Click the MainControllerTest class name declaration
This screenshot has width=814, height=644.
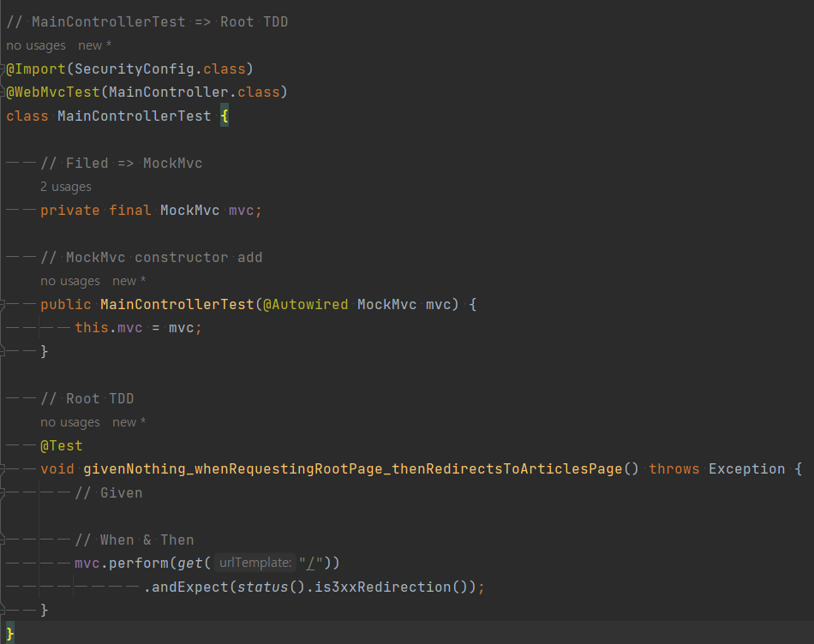pyautogui.click(x=134, y=116)
